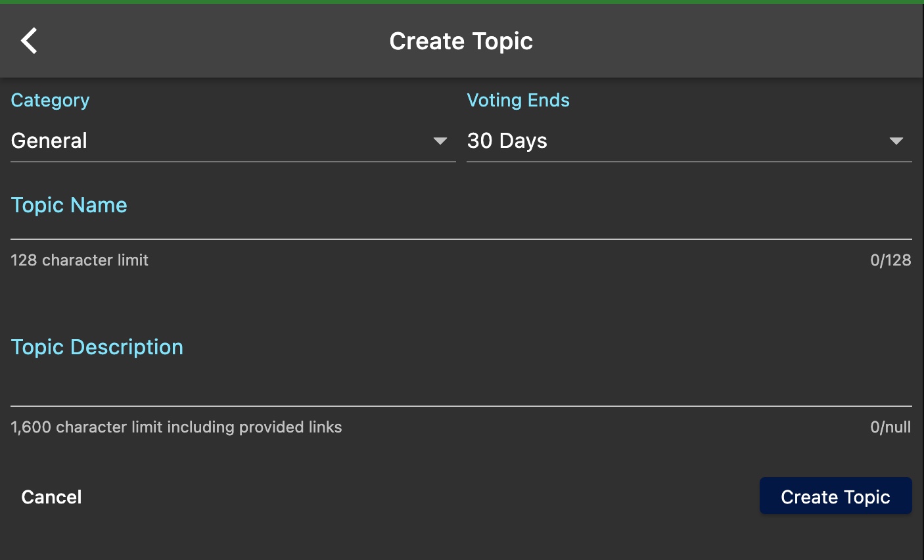Click the 128 character limit hint
The width and height of the screenshot is (924, 560).
tap(80, 260)
